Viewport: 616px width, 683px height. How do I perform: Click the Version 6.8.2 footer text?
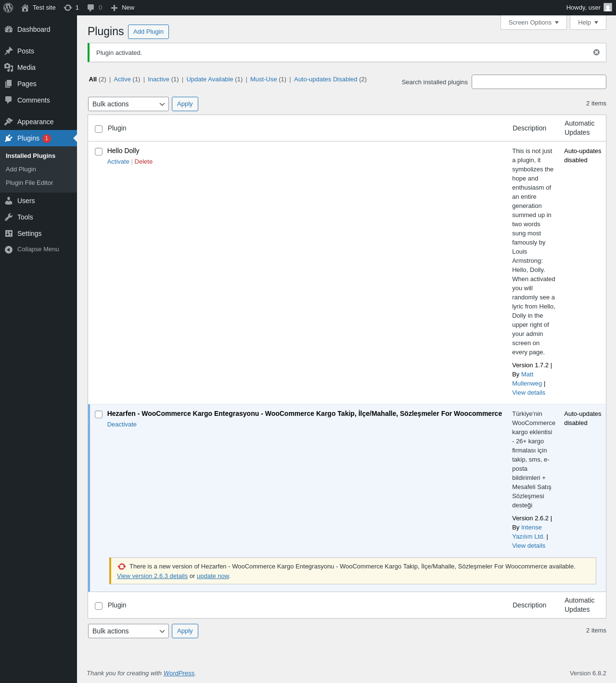tap(588, 673)
